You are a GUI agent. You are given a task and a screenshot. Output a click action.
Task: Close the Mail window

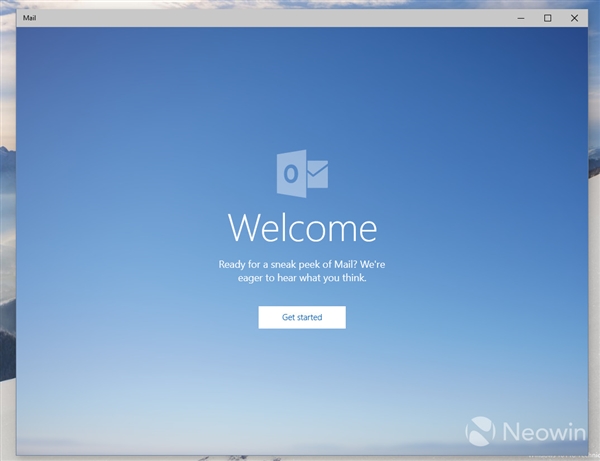pyautogui.click(x=573, y=18)
